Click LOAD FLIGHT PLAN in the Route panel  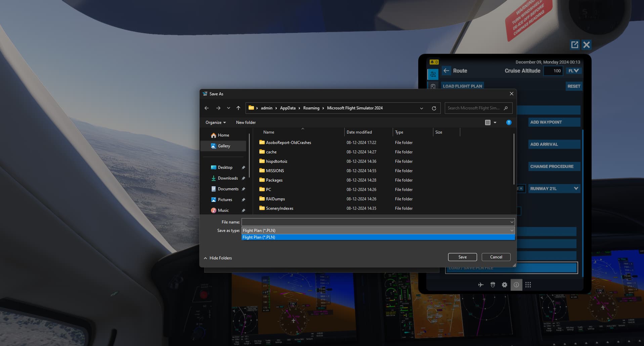pyautogui.click(x=463, y=86)
